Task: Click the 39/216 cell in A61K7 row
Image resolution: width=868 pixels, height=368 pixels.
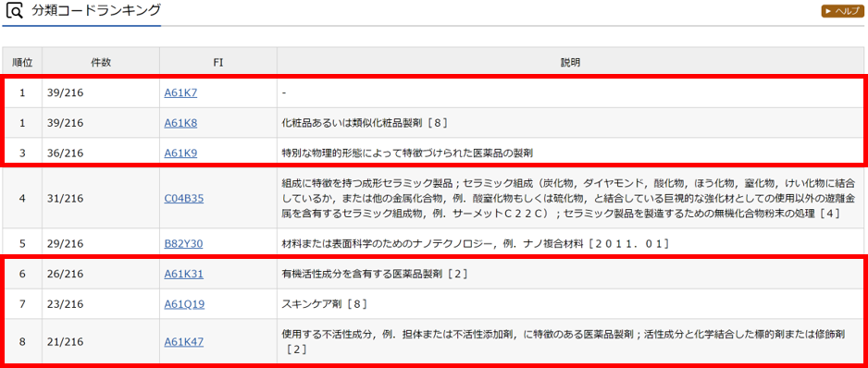Action: [101, 93]
